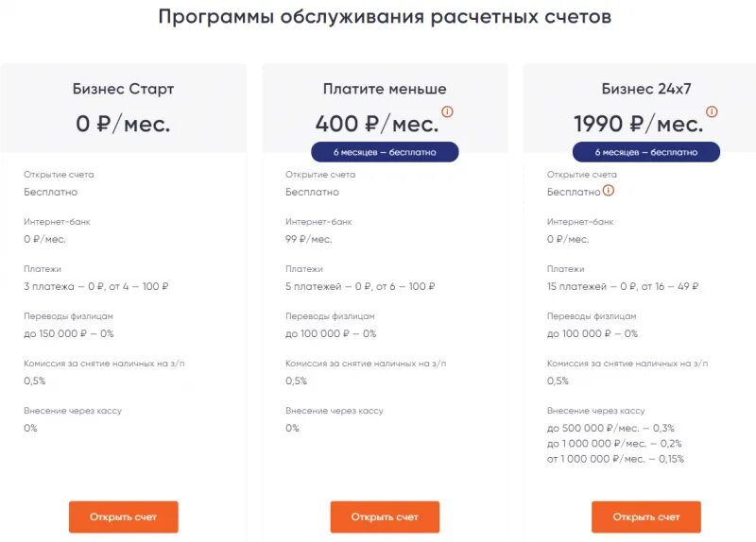Click info icon next to 400 ₽/мес. price
The width and height of the screenshot is (756, 542).
coord(447,111)
